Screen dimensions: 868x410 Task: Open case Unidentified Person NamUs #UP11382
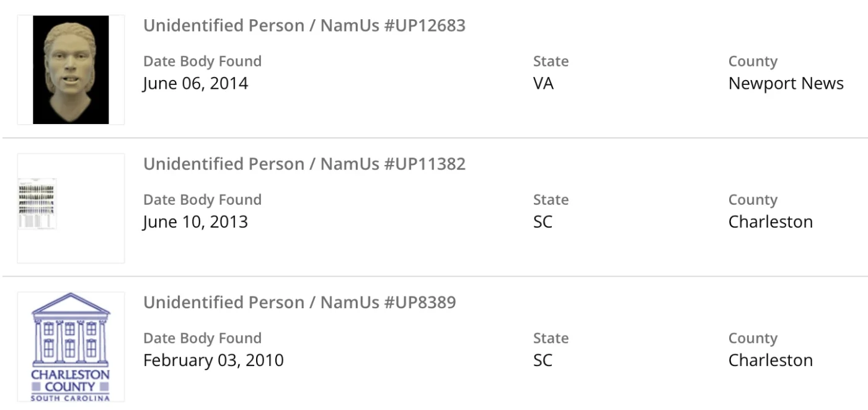pos(304,164)
